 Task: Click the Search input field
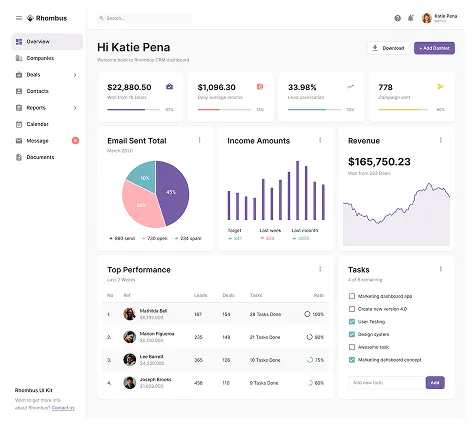pyautogui.click(x=145, y=18)
